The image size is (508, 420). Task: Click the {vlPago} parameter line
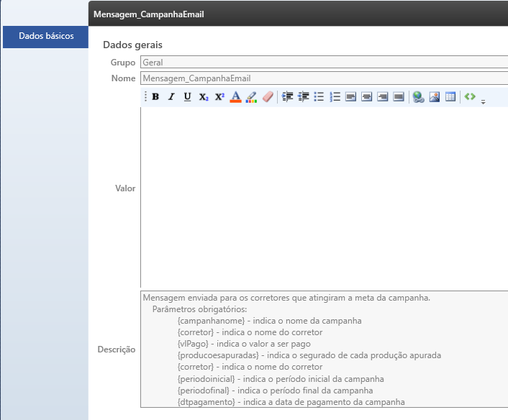(244, 344)
